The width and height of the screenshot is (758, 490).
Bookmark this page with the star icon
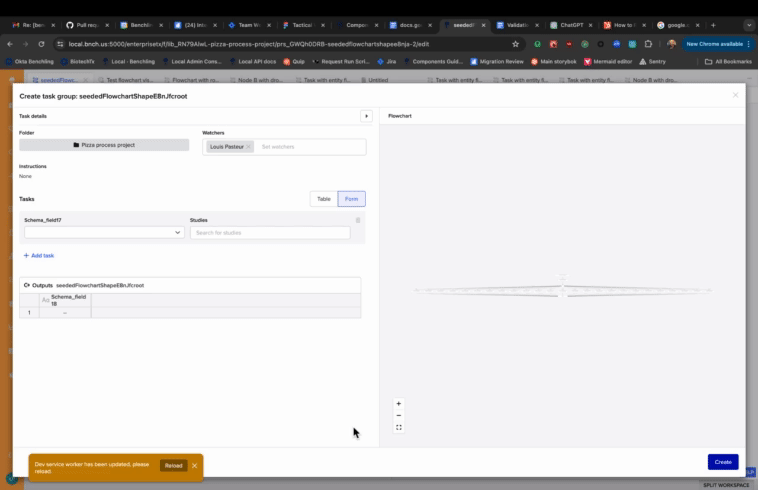[515, 44]
